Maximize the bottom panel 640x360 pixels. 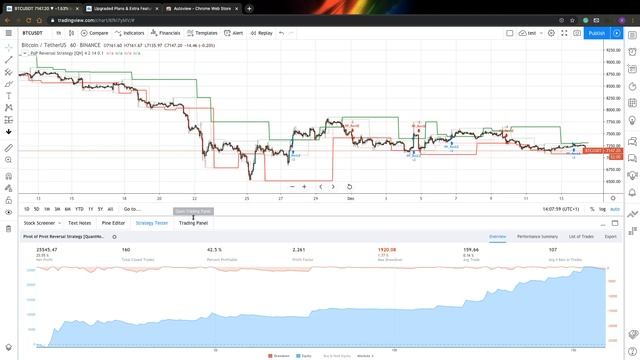click(615, 223)
